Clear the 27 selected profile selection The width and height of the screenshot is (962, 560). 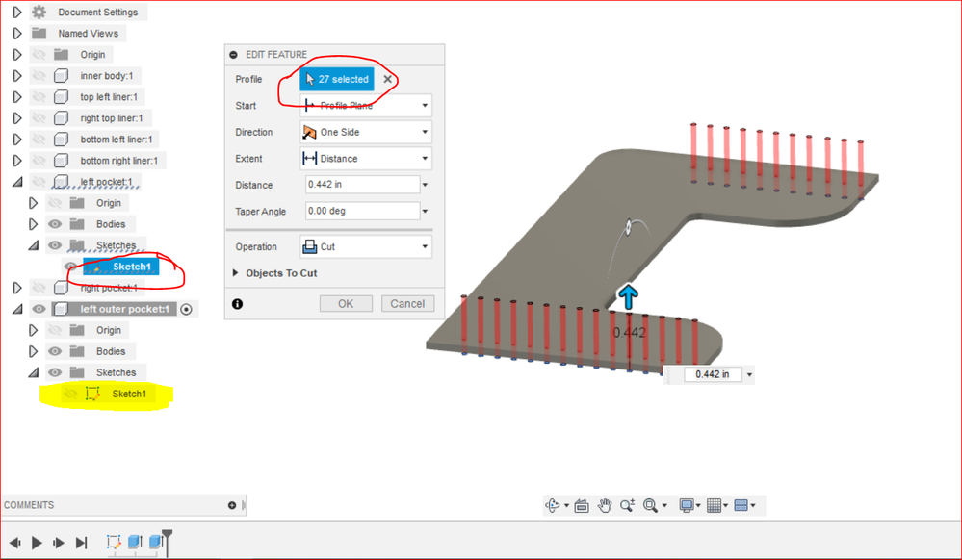(388, 79)
